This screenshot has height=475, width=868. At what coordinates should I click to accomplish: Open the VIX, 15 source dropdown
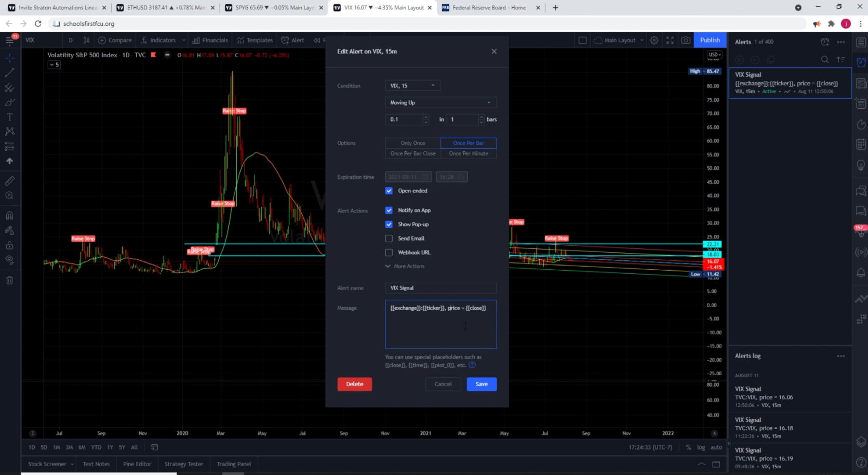click(412, 86)
